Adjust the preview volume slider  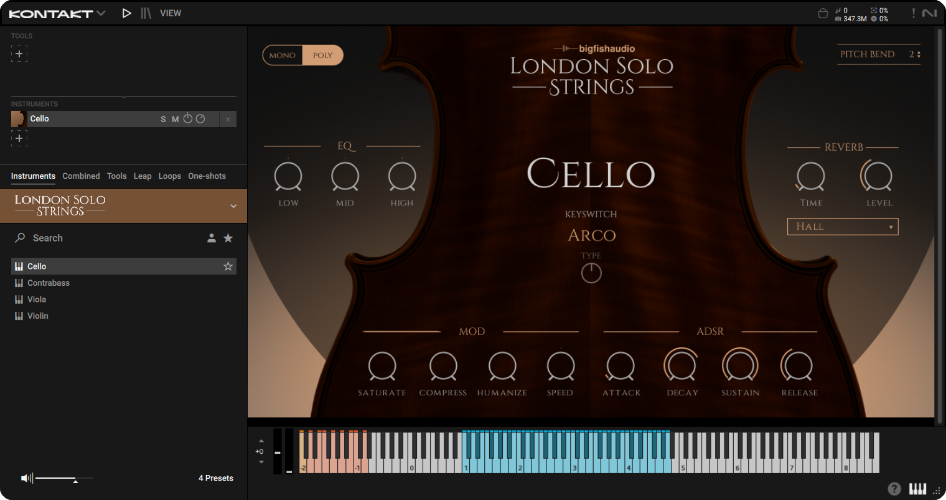click(x=64, y=478)
